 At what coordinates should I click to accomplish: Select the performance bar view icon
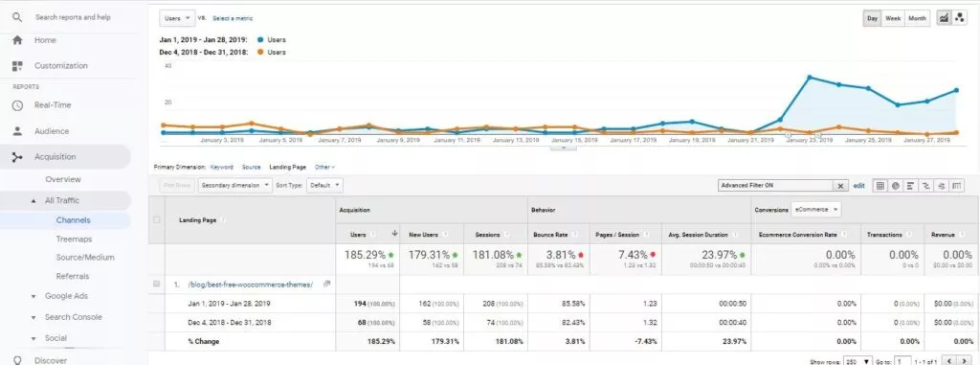pos(910,185)
